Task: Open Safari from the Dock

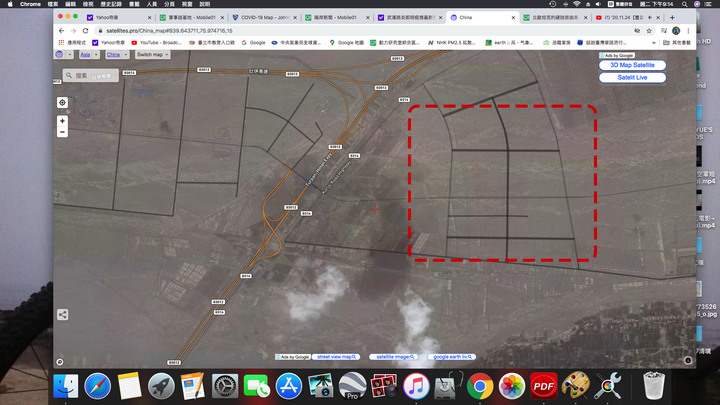Action: click(x=97, y=386)
